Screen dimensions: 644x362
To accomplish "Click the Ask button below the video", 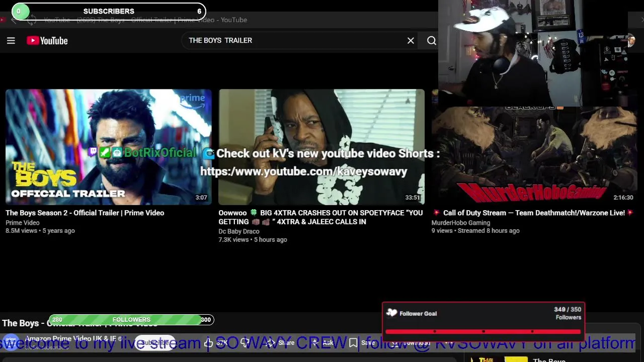I will (322, 343).
